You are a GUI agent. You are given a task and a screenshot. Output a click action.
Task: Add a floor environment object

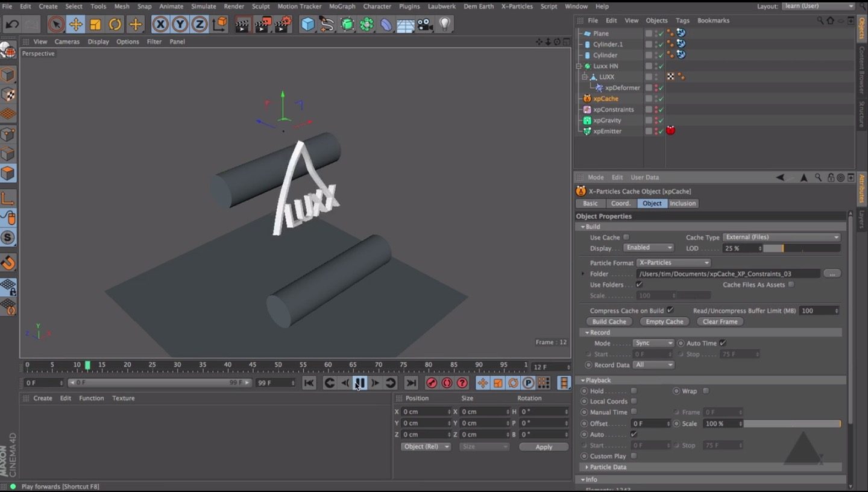pos(406,25)
